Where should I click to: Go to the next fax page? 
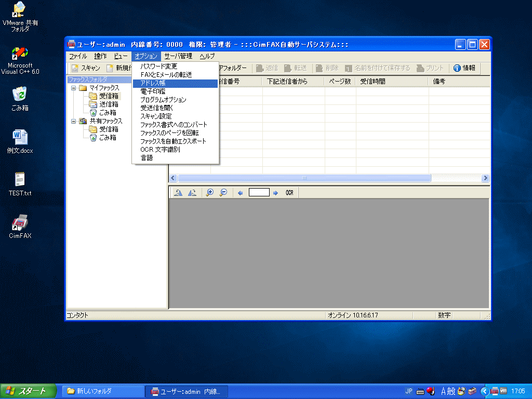click(275, 193)
